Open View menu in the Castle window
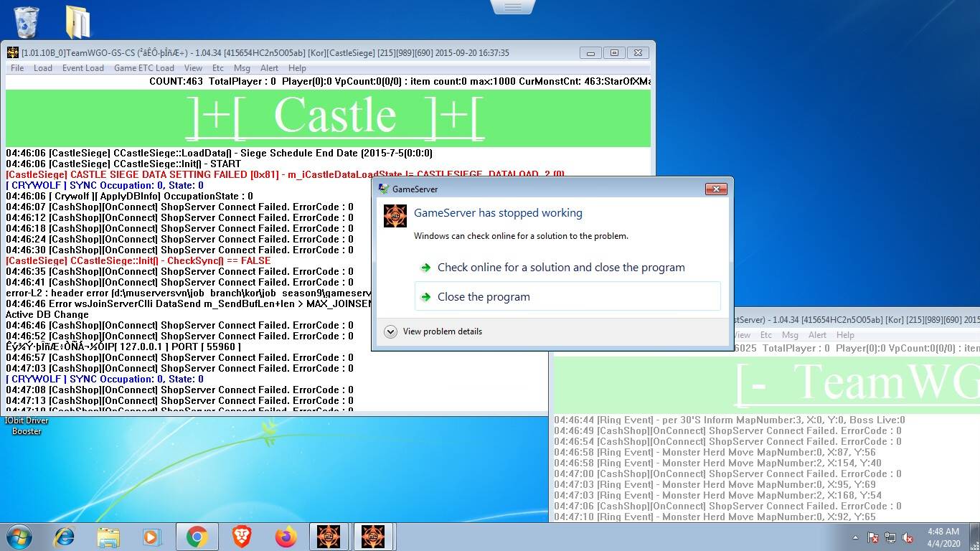This screenshot has height=551, width=980. [193, 68]
